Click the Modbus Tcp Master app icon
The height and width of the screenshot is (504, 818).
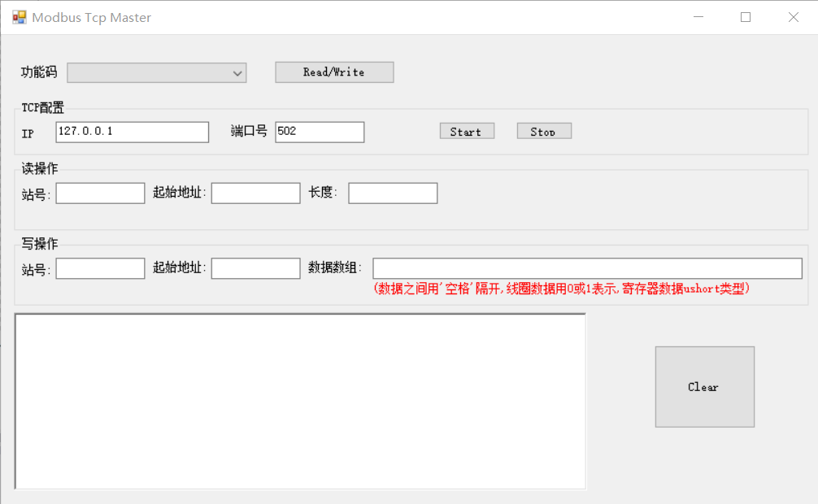click(x=19, y=17)
